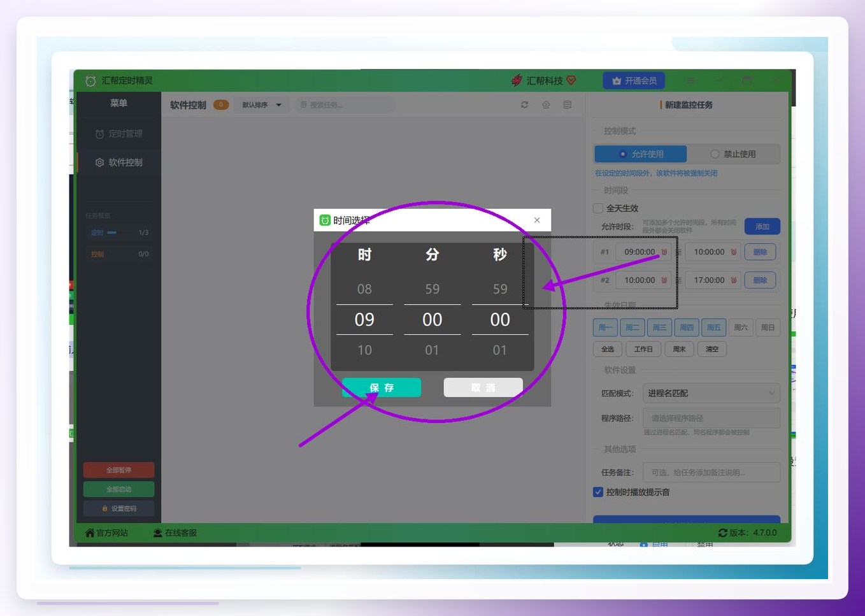Click the 搜索任务 search field
This screenshot has height=616, width=865.
(x=345, y=104)
